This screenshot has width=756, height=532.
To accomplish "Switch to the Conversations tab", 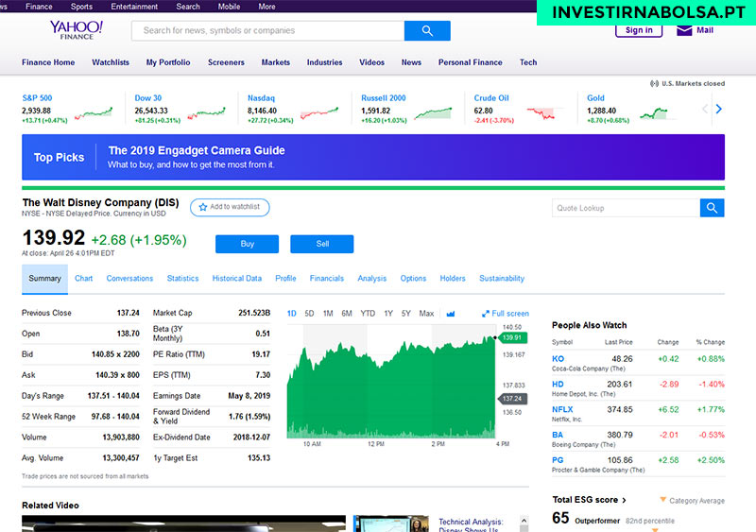I will tap(129, 279).
